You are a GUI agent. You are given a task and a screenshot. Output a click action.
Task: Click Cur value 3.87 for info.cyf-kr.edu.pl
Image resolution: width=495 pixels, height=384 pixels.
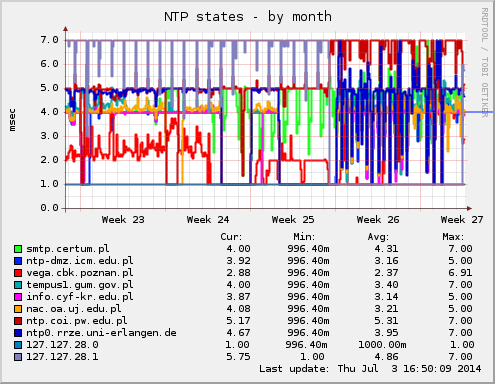(238, 297)
